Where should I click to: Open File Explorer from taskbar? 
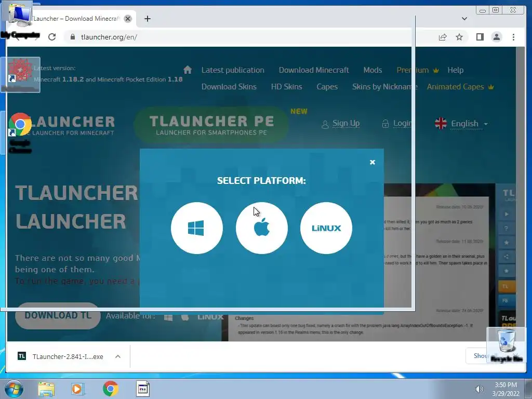pos(46,389)
